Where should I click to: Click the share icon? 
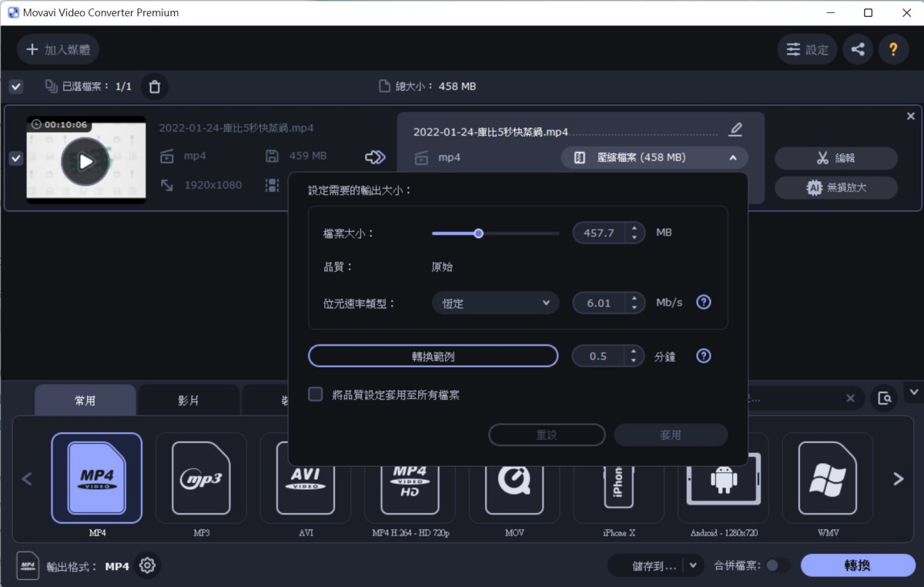tap(858, 49)
